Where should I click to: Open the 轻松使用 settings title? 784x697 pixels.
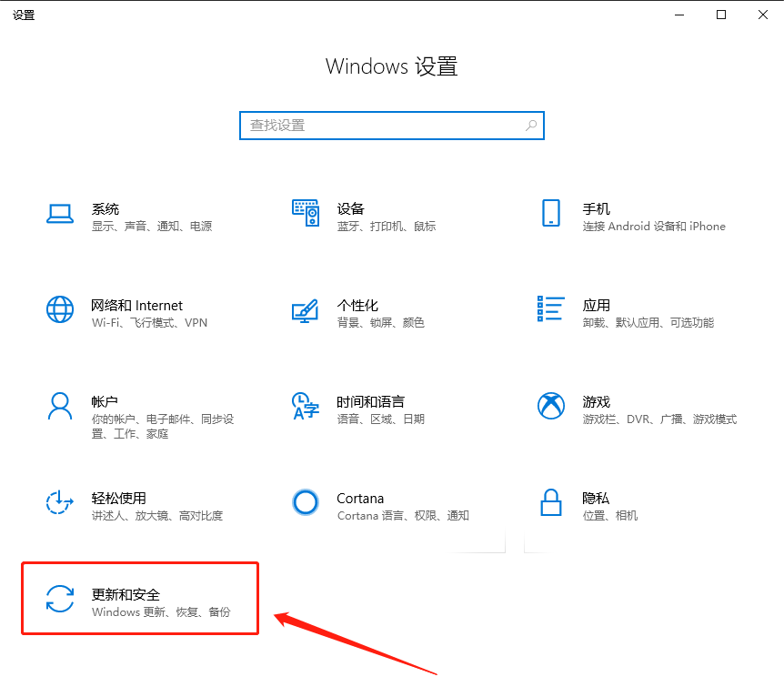(119, 498)
